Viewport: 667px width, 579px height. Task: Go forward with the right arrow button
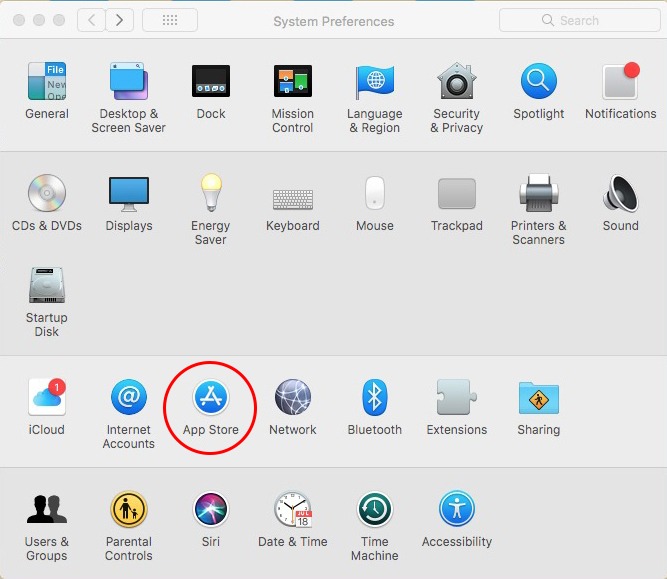120,20
